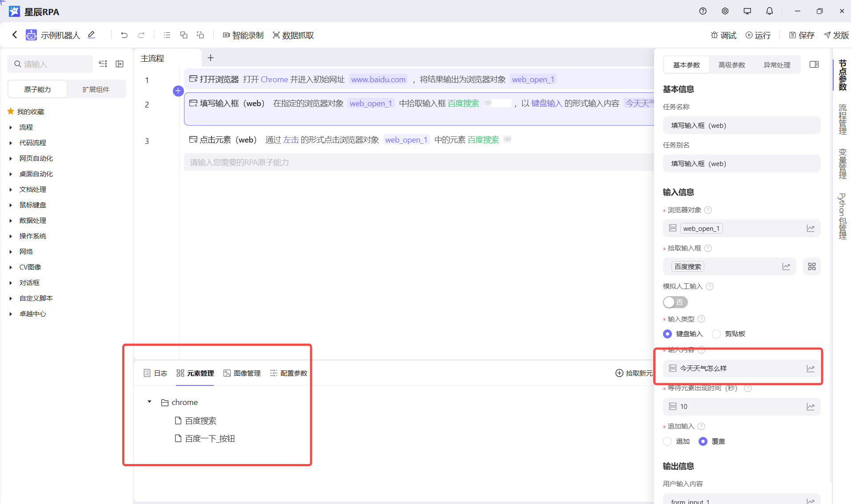851x504 pixels.
Task: Click the notification bell icon
Action: click(769, 11)
